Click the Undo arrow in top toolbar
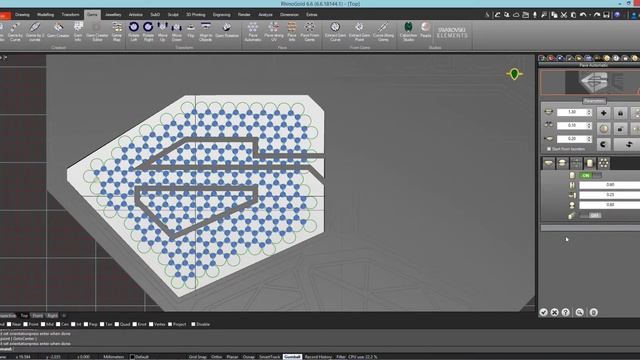640x360 pixels. point(583,15)
